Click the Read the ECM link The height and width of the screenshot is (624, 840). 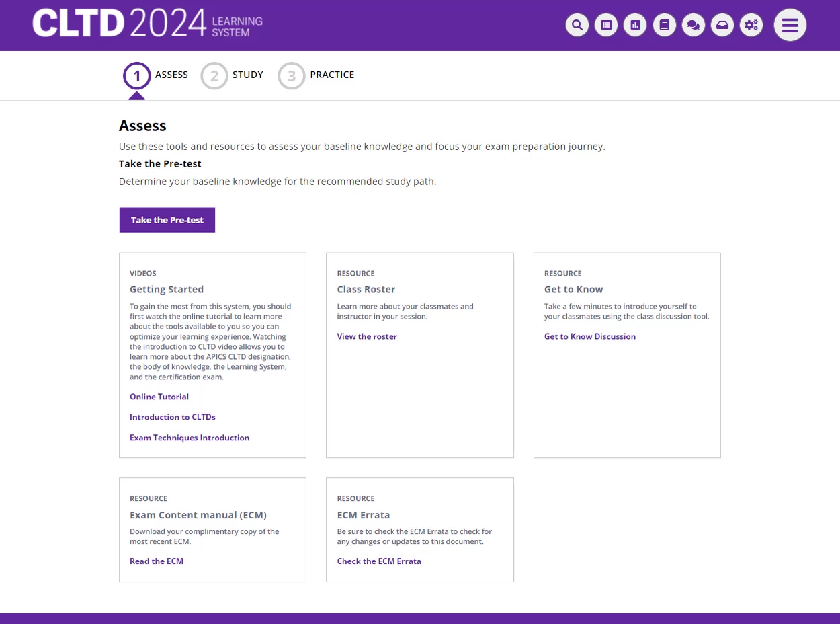(157, 561)
